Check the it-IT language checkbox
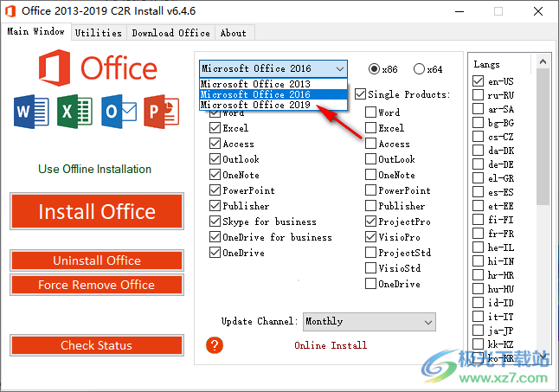The height and width of the screenshot is (392, 559). pyautogui.click(x=478, y=316)
